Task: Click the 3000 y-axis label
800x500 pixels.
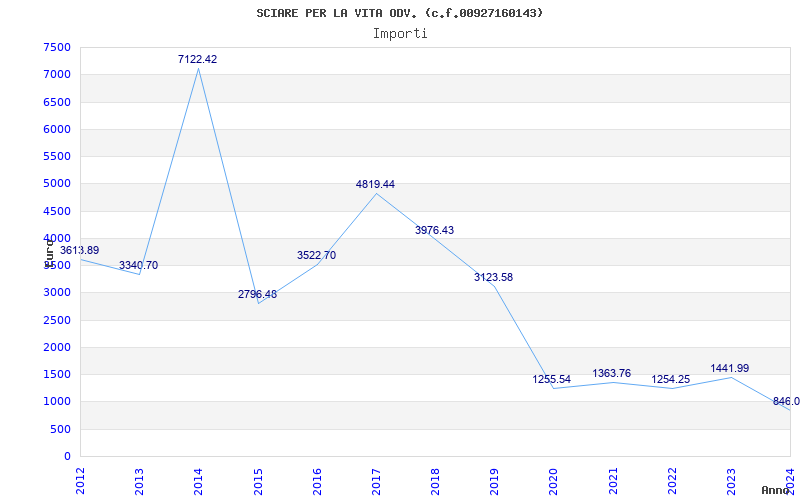Action: (x=57, y=293)
